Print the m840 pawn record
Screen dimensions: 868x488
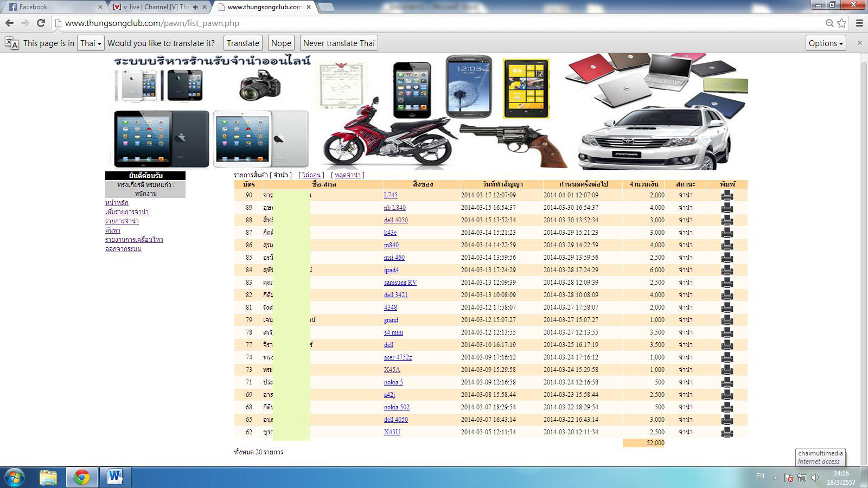click(x=727, y=245)
